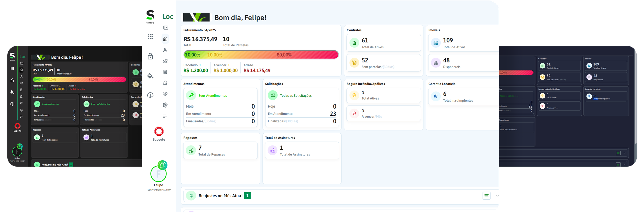Click the Felipe avatar in the left dark dashboard
Viewport: 644px width, 212px height.
pyautogui.click(x=17, y=152)
